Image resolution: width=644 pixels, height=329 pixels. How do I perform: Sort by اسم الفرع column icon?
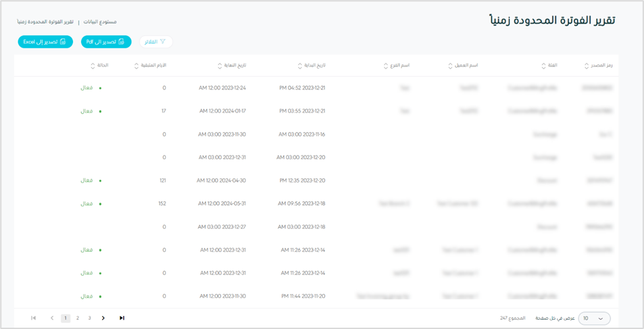pos(385,66)
